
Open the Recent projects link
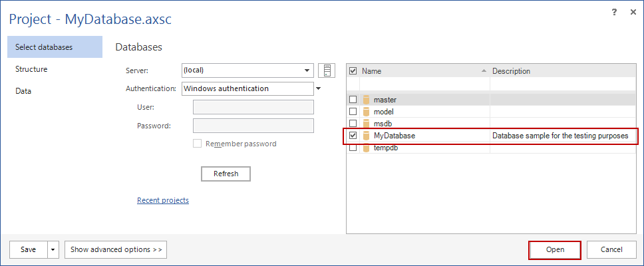point(163,200)
